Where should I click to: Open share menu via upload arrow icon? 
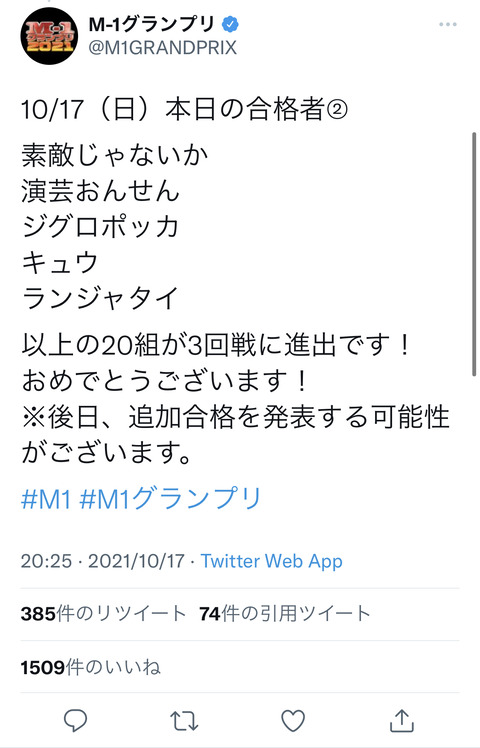[x=402, y=720]
